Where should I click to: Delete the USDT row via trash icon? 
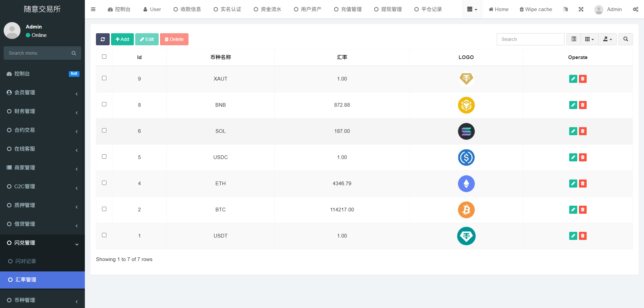583,236
